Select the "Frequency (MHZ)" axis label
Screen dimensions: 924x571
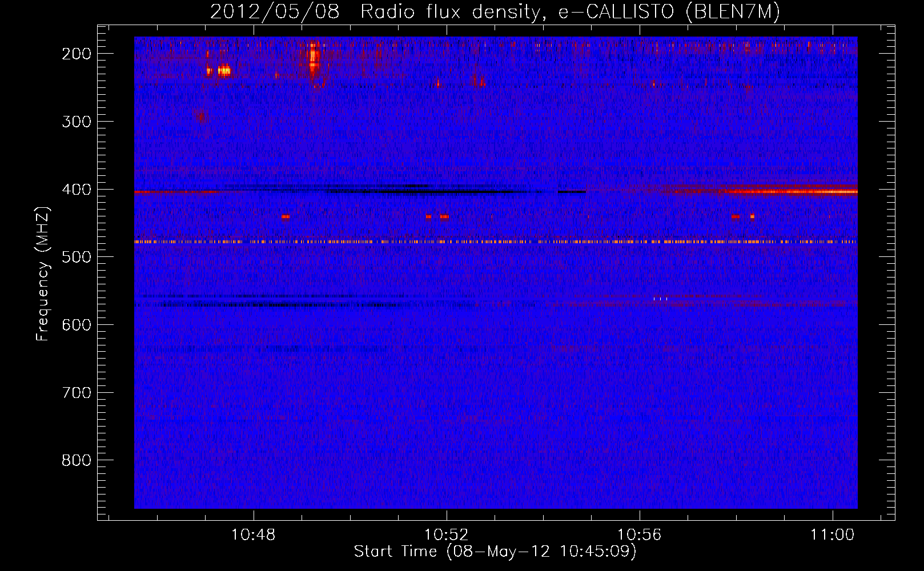point(43,274)
